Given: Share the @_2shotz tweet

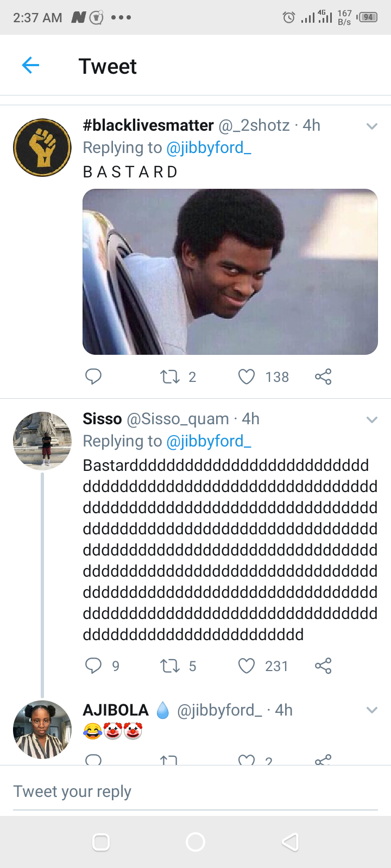Looking at the screenshot, I should 323,376.
